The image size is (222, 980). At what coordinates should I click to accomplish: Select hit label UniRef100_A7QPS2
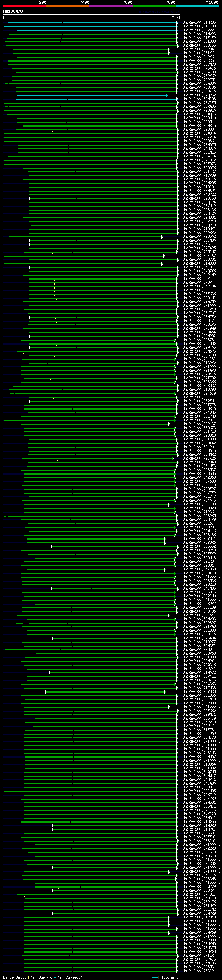199,95
